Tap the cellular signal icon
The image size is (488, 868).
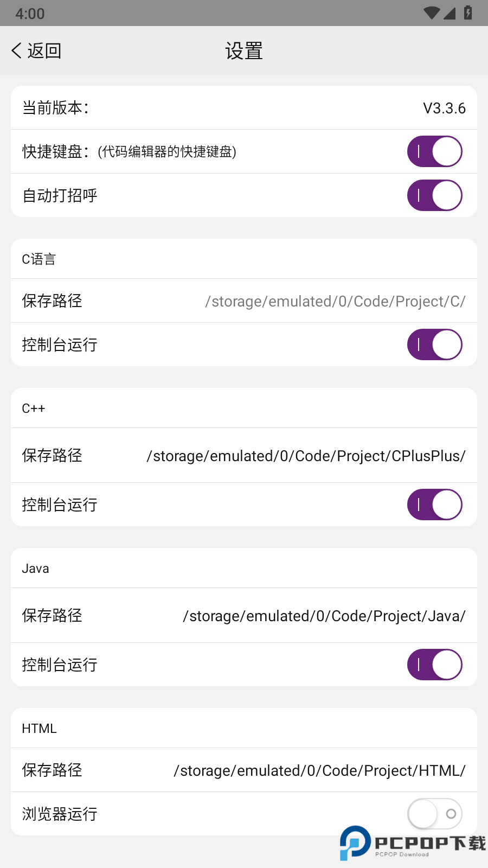(450, 13)
